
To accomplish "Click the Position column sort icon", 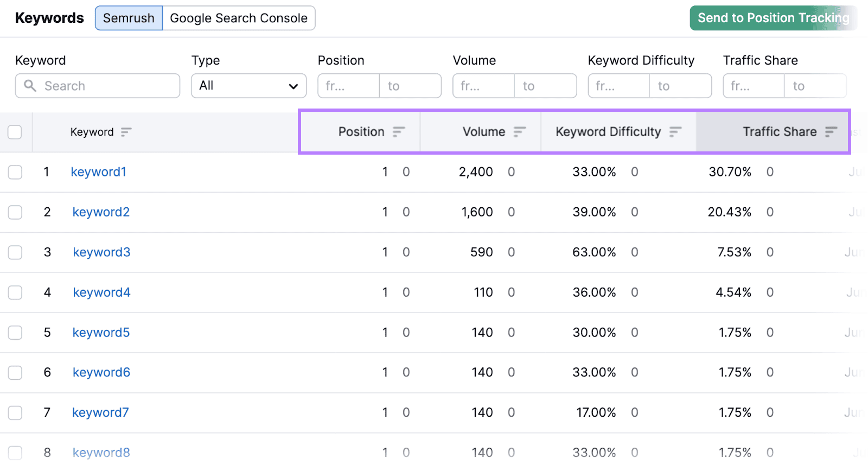I will pyautogui.click(x=399, y=132).
